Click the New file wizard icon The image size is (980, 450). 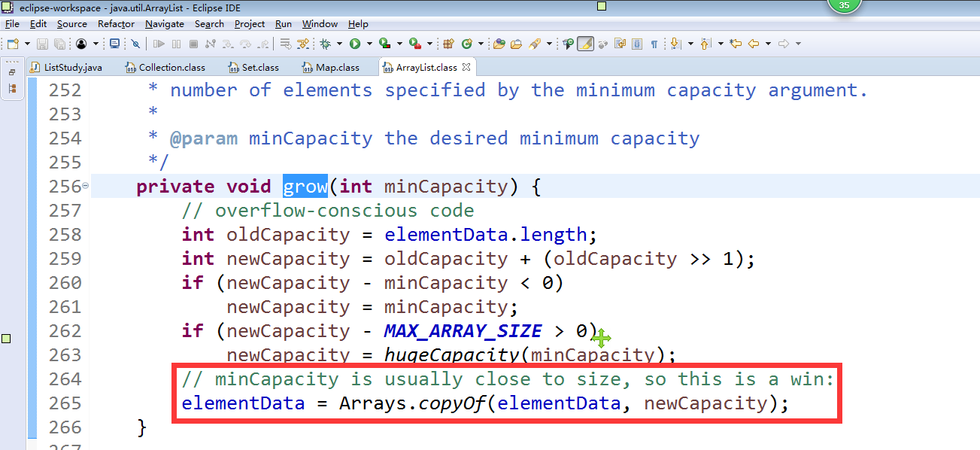pos(13,44)
